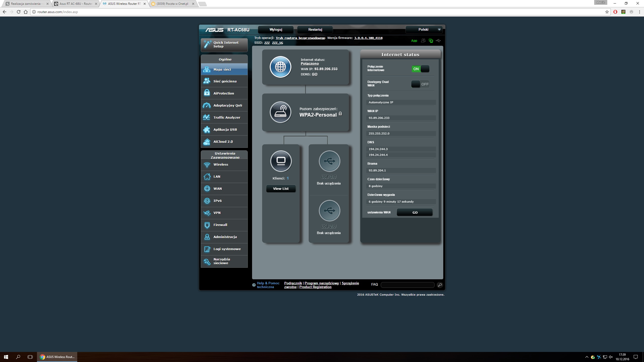644x362 pixels.
Task: Show hidden system tray icons
Action: pyautogui.click(x=587, y=357)
